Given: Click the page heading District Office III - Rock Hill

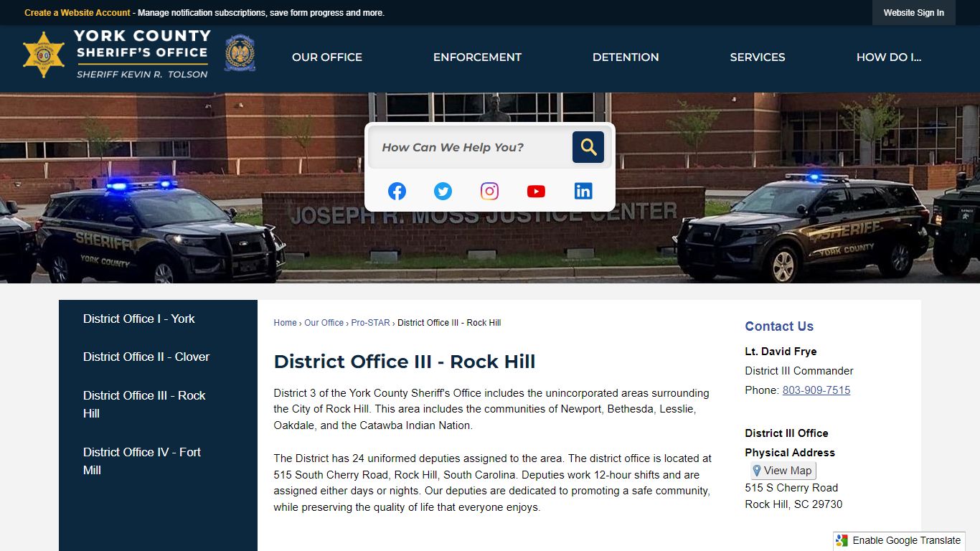Looking at the screenshot, I should 405,362.
